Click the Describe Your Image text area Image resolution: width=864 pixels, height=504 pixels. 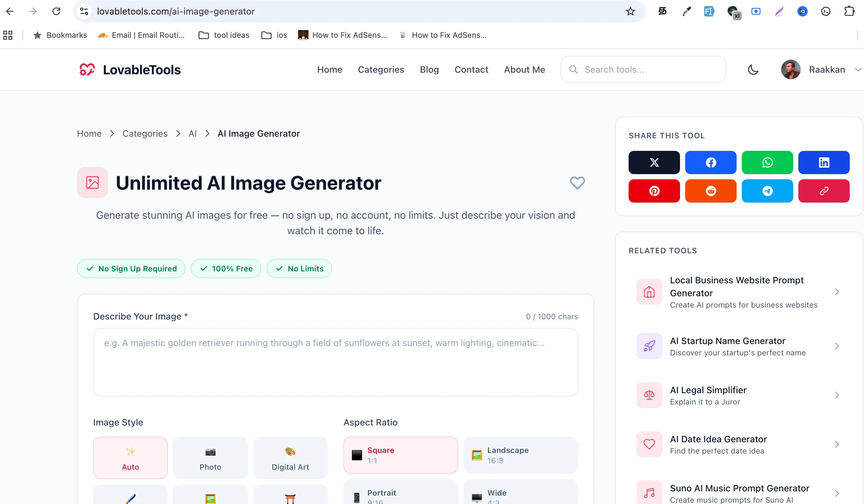(x=335, y=362)
